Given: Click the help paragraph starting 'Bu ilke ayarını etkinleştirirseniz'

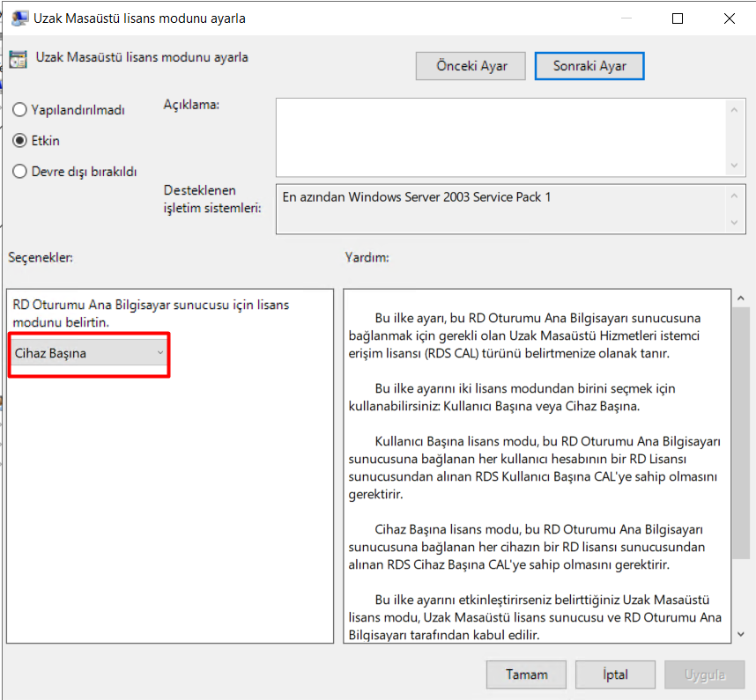Looking at the screenshot, I should click(535, 617).
